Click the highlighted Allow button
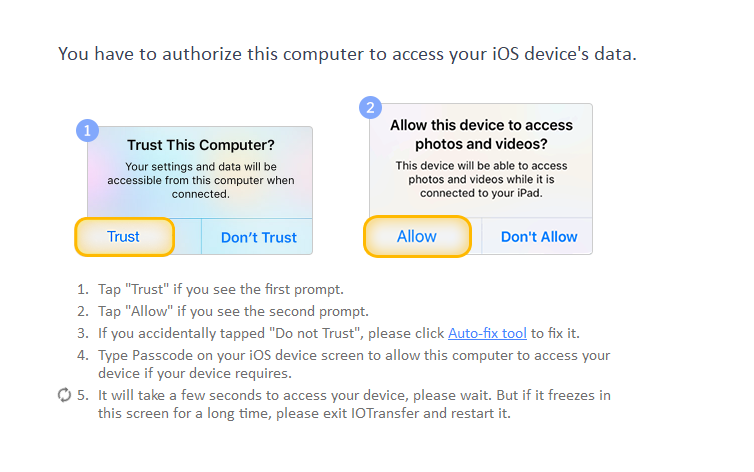 [417, 236]
